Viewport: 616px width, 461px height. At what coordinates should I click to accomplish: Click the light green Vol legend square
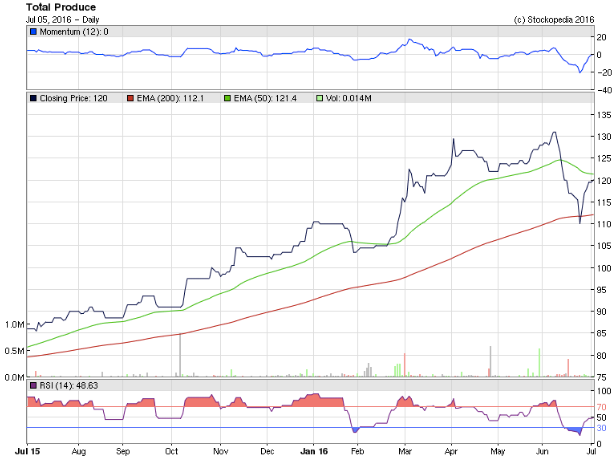(x=319, y=98)
